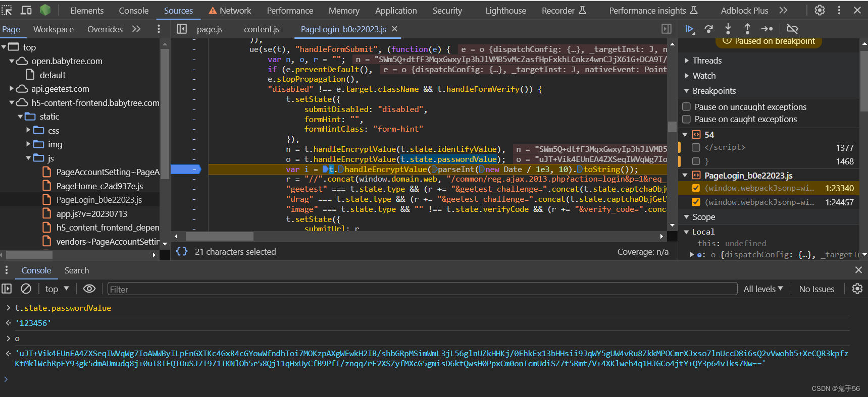Step to next statement
Viewport: 868px width, 397px height.
767,29
